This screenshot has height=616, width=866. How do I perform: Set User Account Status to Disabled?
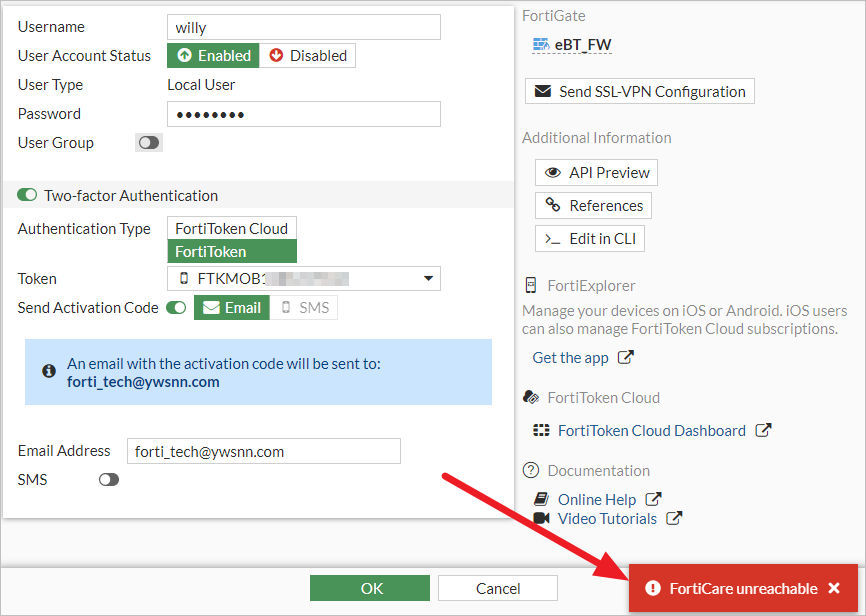tap(308, 56)
